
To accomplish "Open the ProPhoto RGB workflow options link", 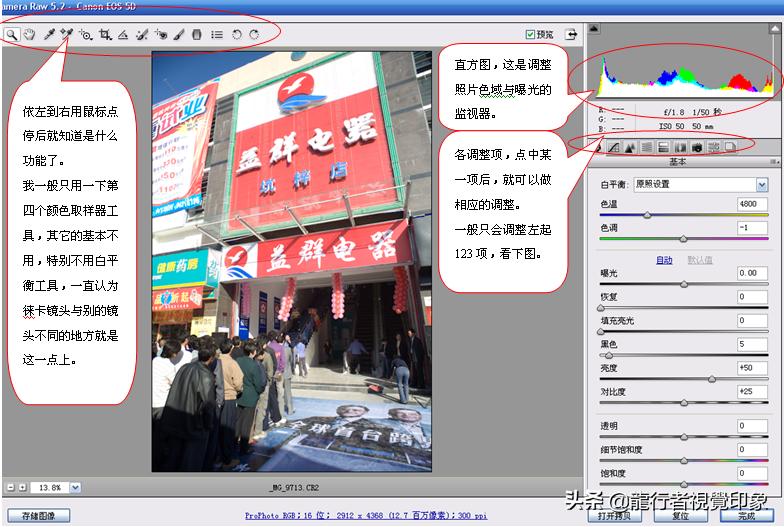I will click(366, 516).
